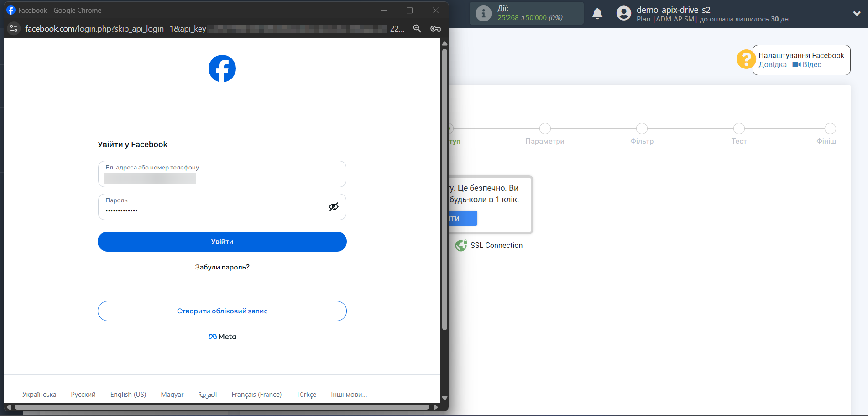Select Français (France) language link

(256, 395)
